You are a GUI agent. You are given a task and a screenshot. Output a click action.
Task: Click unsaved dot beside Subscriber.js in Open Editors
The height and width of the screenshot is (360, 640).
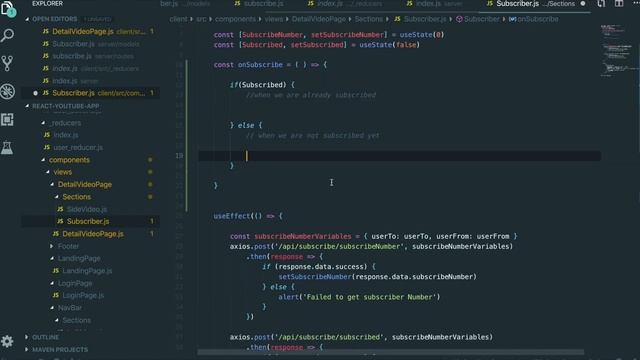pyautogui.click(x=36, y=93)
